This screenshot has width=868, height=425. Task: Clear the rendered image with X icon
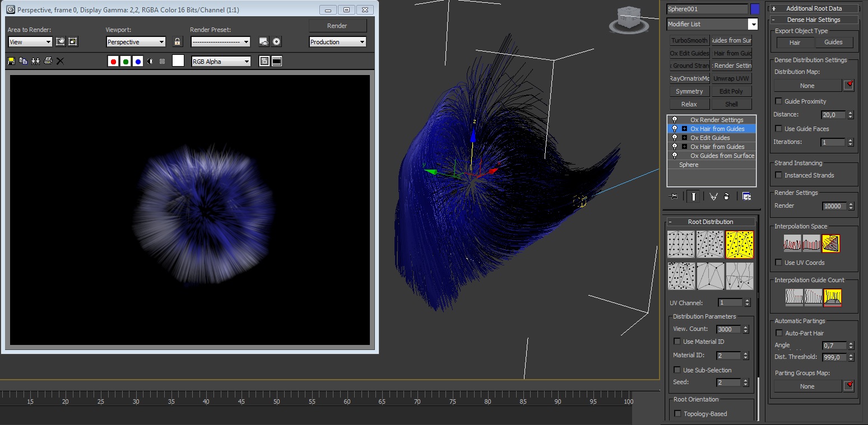tap(60, 61)
